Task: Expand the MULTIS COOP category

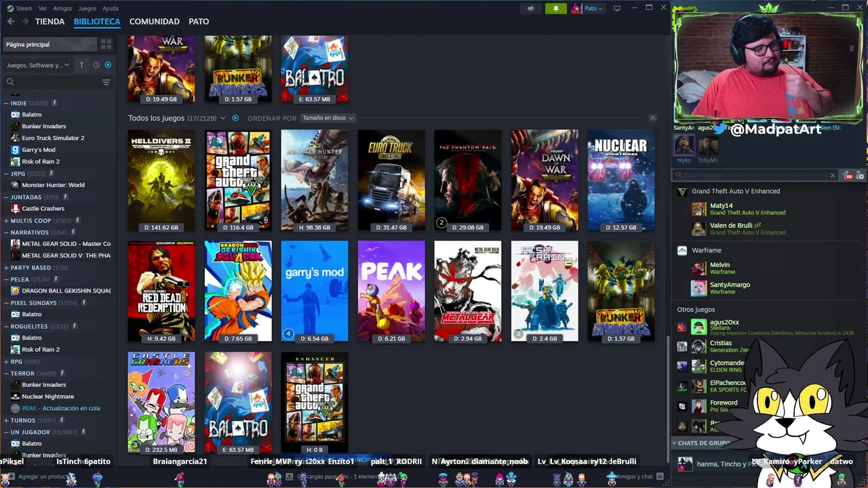Action: (x=6, y=220)
